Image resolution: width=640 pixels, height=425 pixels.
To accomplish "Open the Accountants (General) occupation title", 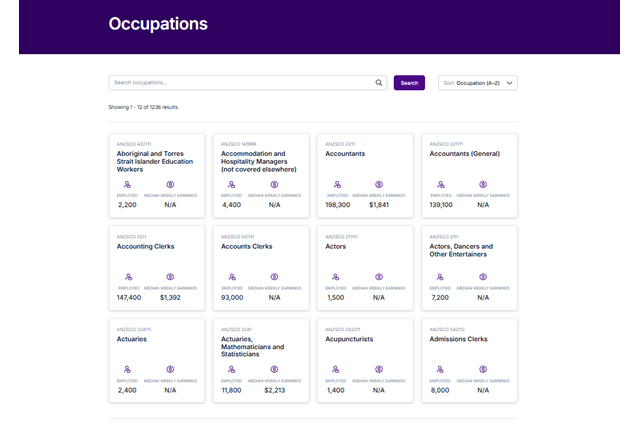I will coord(464,154).
